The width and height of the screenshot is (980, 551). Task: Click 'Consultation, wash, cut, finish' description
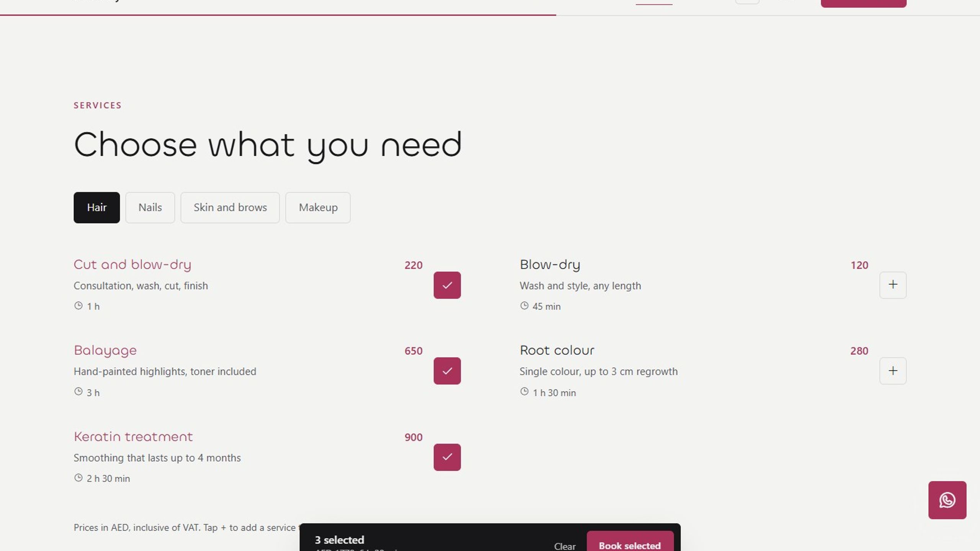coord(140,286)
